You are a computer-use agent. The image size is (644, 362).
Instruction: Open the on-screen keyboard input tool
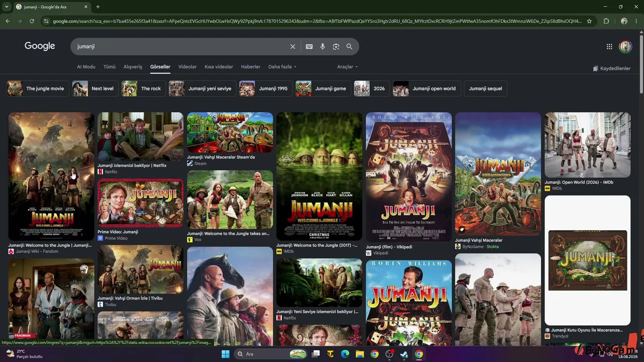309,47
